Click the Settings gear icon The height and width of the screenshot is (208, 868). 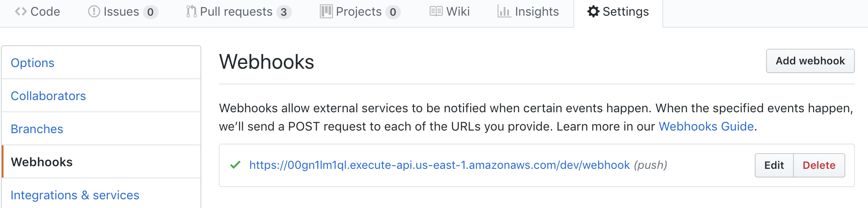pyautogui.click(x=593, y=12)
